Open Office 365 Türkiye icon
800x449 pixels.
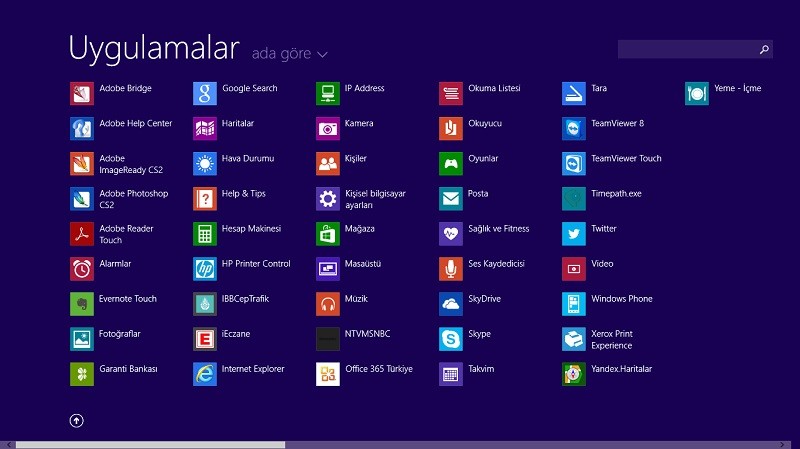328,374
